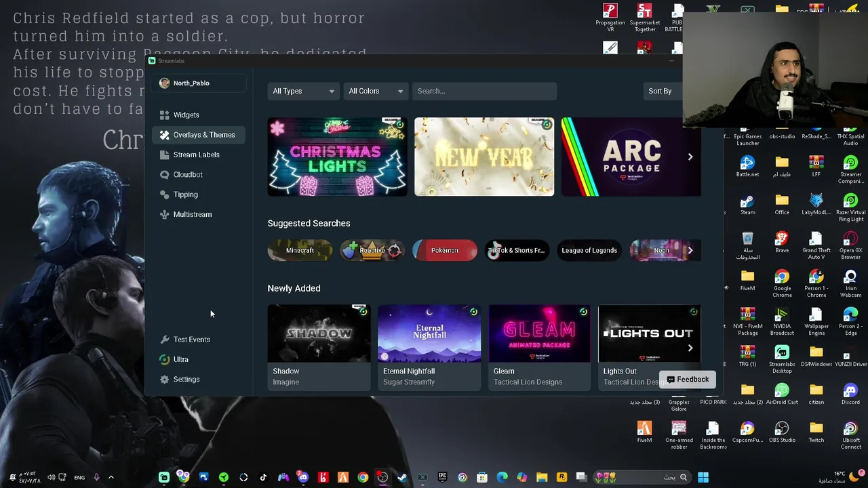Select TikTok & Shorts suggested search
The height and width of the screenshot is (488, 868).
[x=517, y=250]
